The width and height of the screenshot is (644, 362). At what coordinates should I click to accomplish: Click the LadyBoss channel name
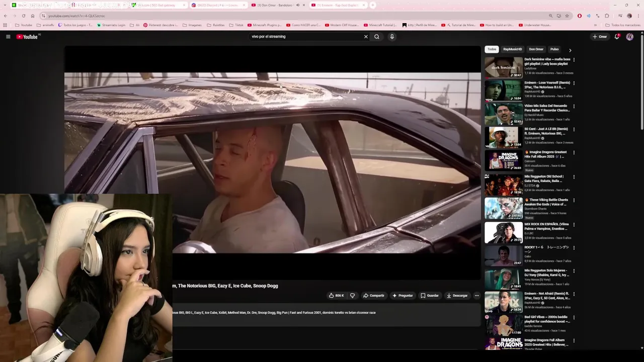530,68
